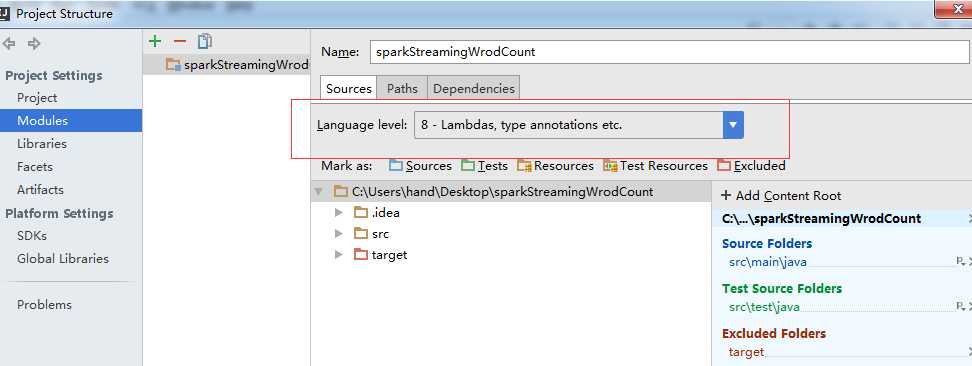Viewport: 972px width, 366px height.
Task: Click the src folder icon
Action: (361, 234)
